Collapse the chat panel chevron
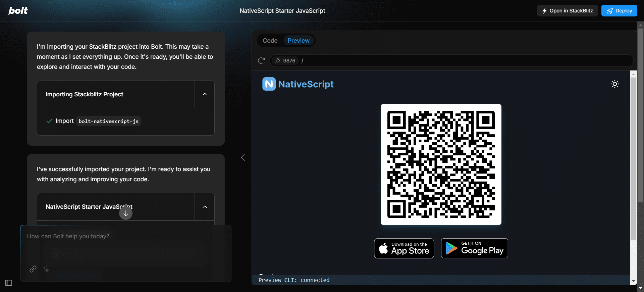Image resolution: width=644 pixels, height=292 pixels. tap(243, 157)
